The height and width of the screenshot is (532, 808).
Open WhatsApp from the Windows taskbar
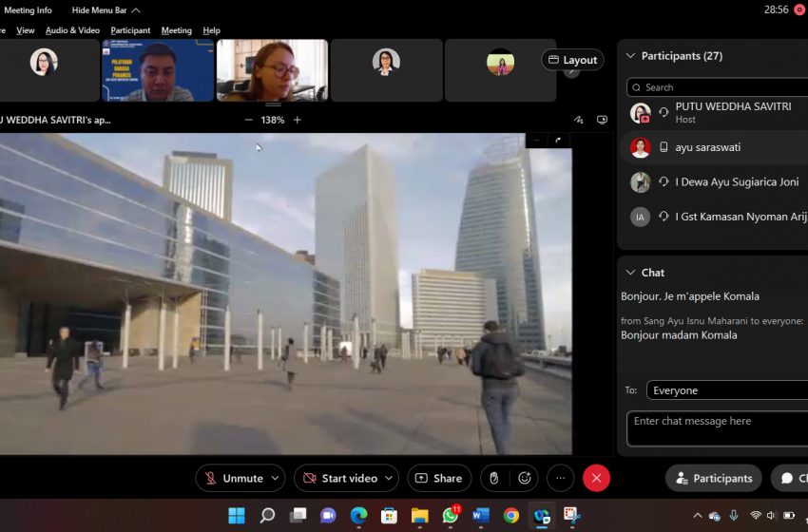coord(450,516)
